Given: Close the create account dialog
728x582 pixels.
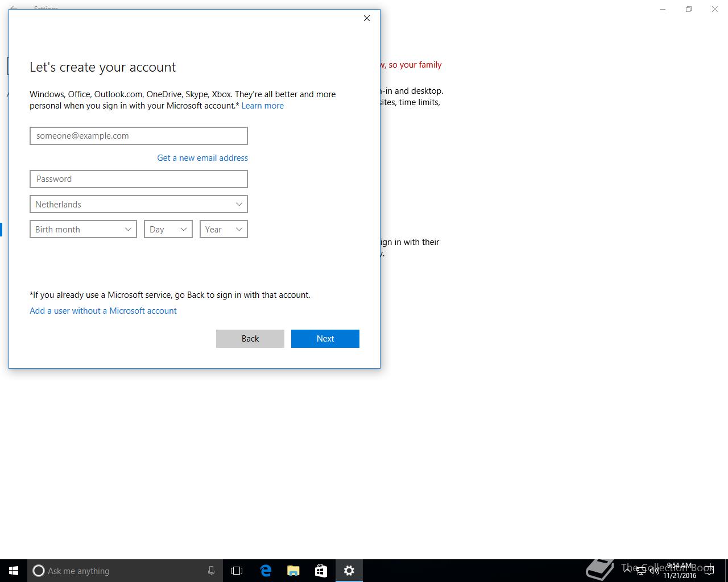Looking at the screenshot, I should pyautogui.click(x=367, y=18).
